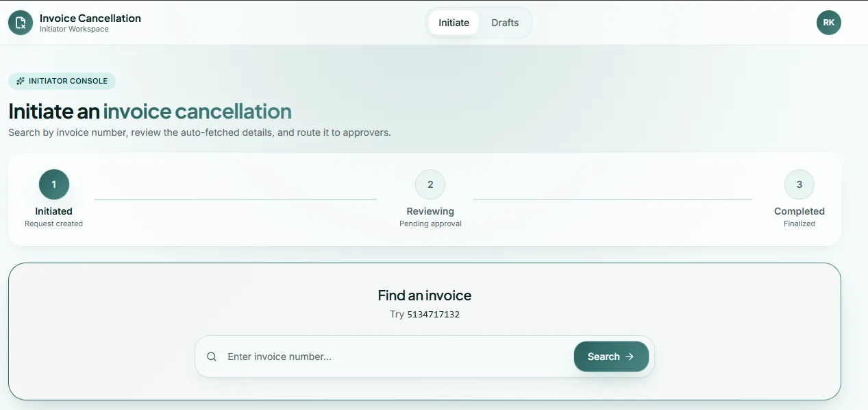This screenshot has height=410, width=868.
Task: Click the magnifier icon in search field
Action: pos(212,357)
